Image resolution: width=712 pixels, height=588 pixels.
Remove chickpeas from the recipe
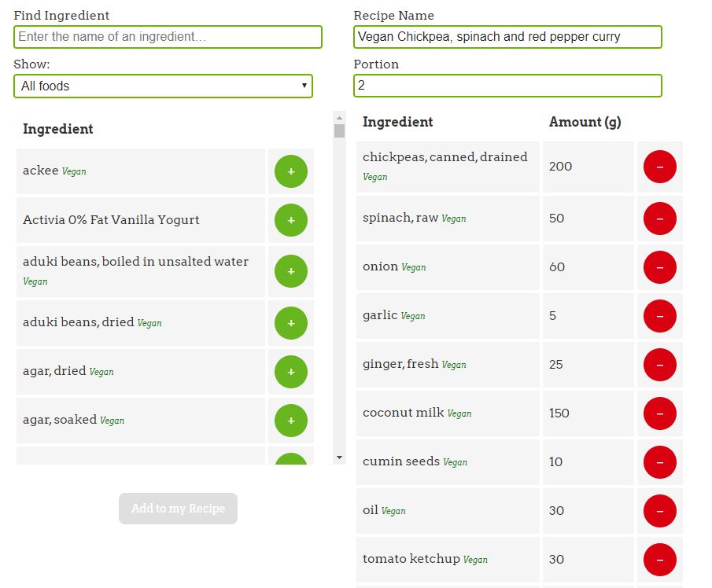pos(659,167)
